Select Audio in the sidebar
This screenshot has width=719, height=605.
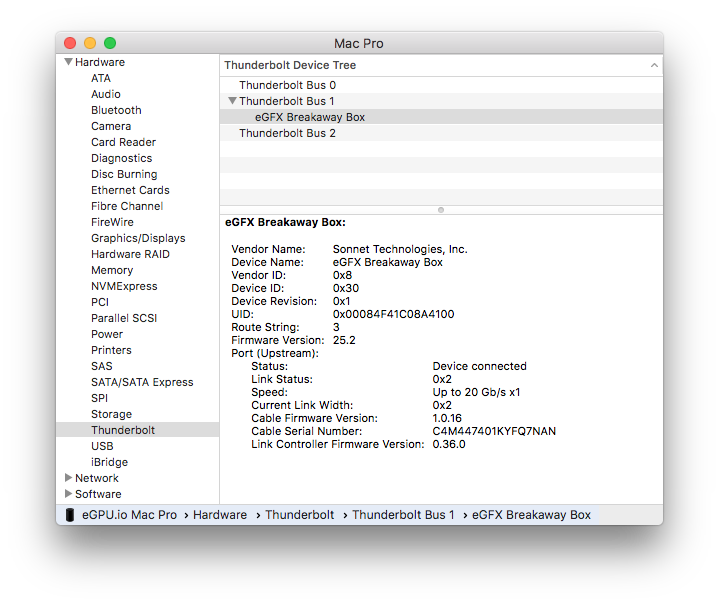click(x=106, y=94)
